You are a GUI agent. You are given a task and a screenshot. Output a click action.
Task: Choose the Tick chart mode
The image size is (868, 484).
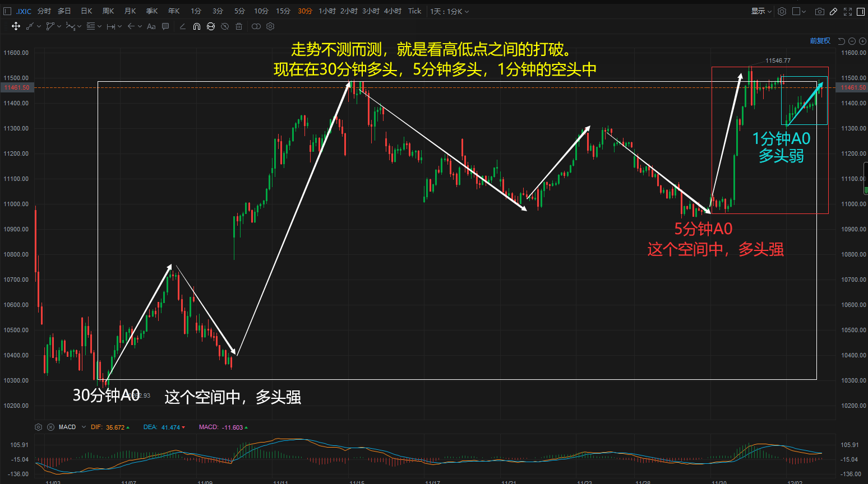[414, 11]
